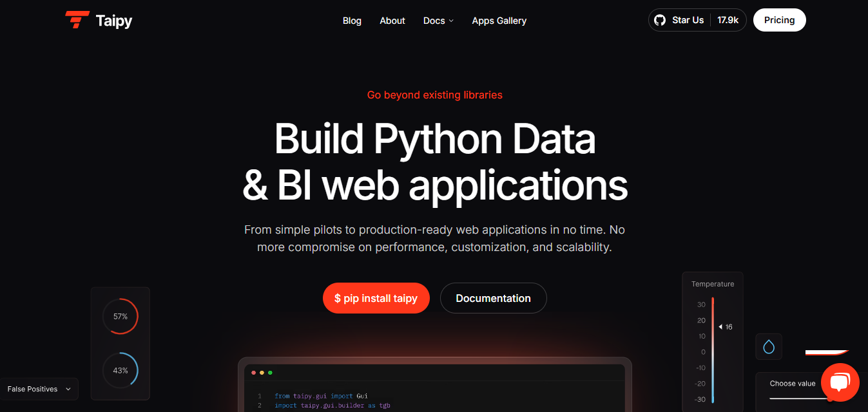Click the 'Temperature' widget title

coord(713,284)
